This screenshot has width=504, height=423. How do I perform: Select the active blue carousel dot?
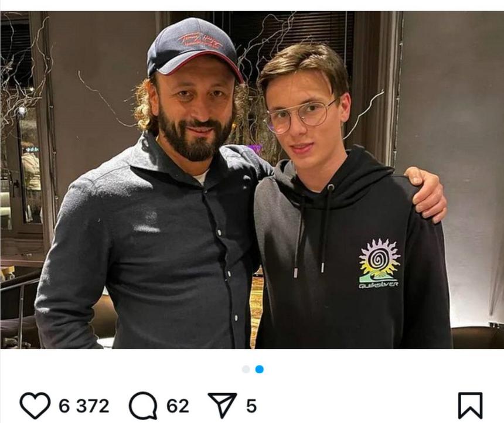pyautogui.click(x=259, y=369)
